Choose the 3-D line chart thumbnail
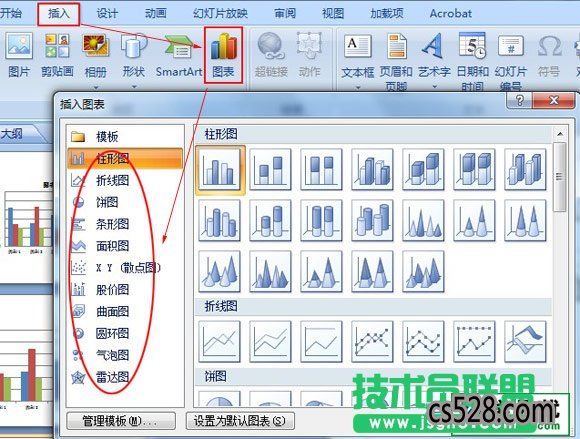The height and width of the screenshot is (439, 580). (525, 341)
